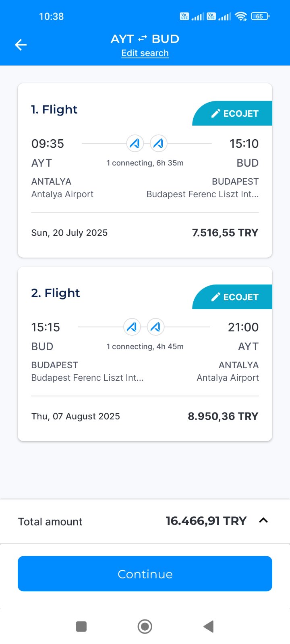Image resolution: width=290 pixels, height=644 pixels.
Task: Open Edit search link
Action: pos(145,53)
